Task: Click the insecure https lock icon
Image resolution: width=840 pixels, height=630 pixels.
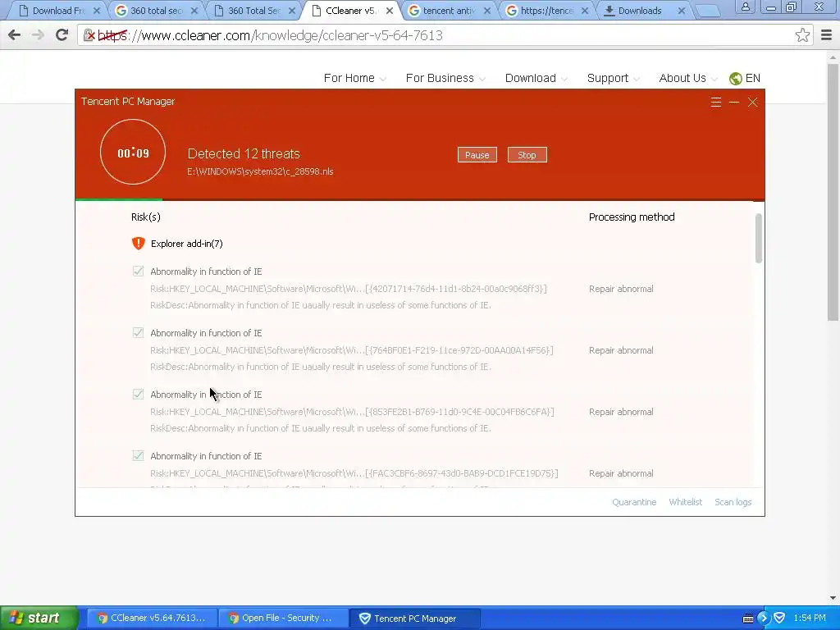Action: click(89, 35)
